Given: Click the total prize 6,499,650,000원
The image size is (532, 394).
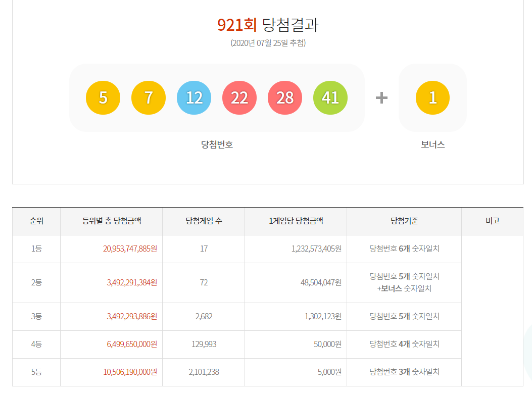Looking at the screenshot, I should point(132,344).
